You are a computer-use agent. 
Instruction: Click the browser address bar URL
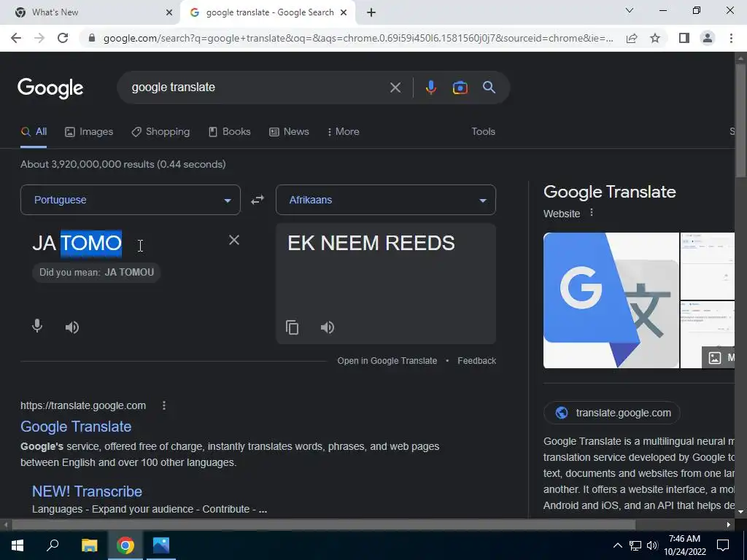(x=357, y=38)
